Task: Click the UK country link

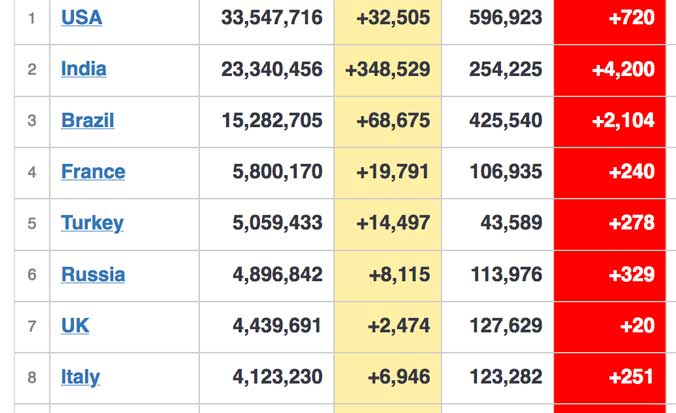Action: 75,326
